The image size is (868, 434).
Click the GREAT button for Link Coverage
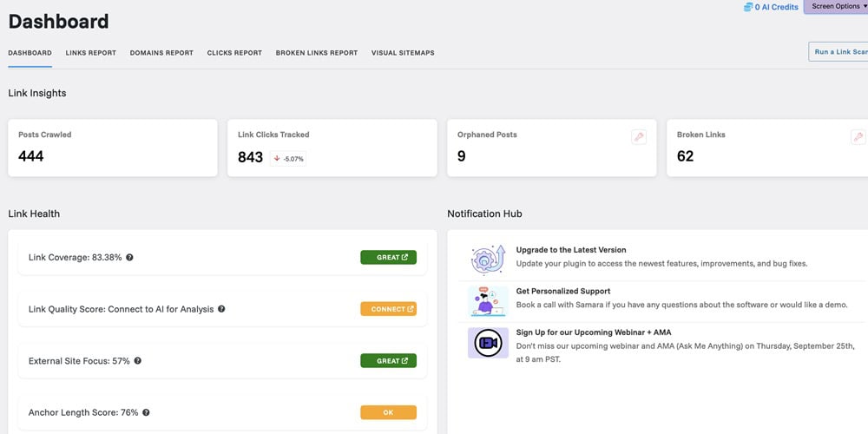click(x=388, y=258)
